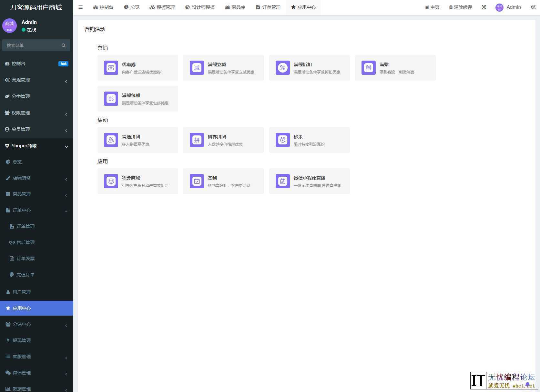540x392 pixels.
Task: Open the 设计师模板 tab
Action: click(x=200, y=7)
